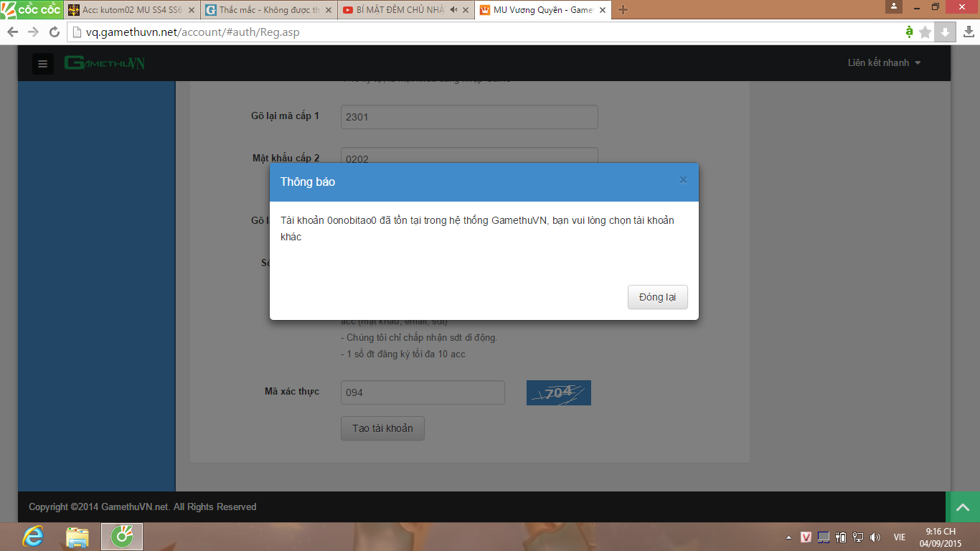Go back using the browser back arrow
The height and width of the screenshot is (551, 980).
click(12, 32)
